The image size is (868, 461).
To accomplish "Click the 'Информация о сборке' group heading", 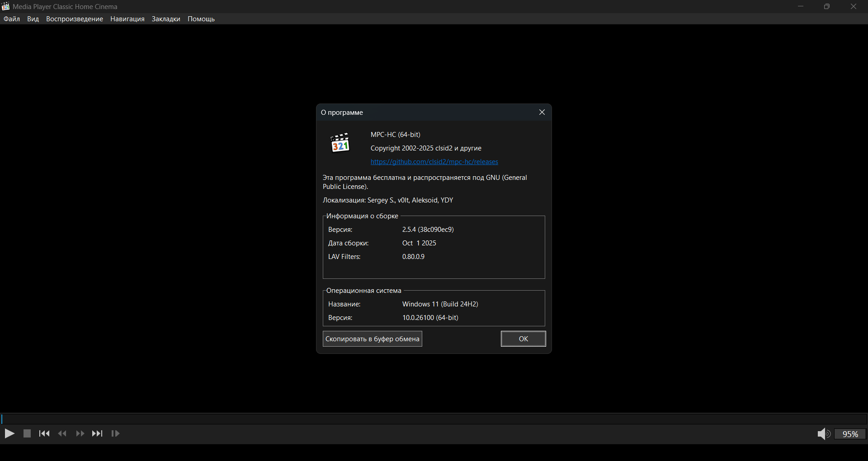I will coord(362,216).
